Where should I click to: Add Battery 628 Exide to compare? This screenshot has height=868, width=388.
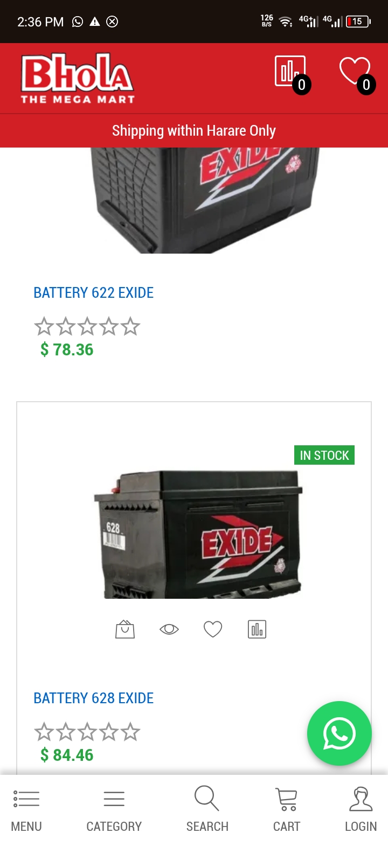(257, 629)
